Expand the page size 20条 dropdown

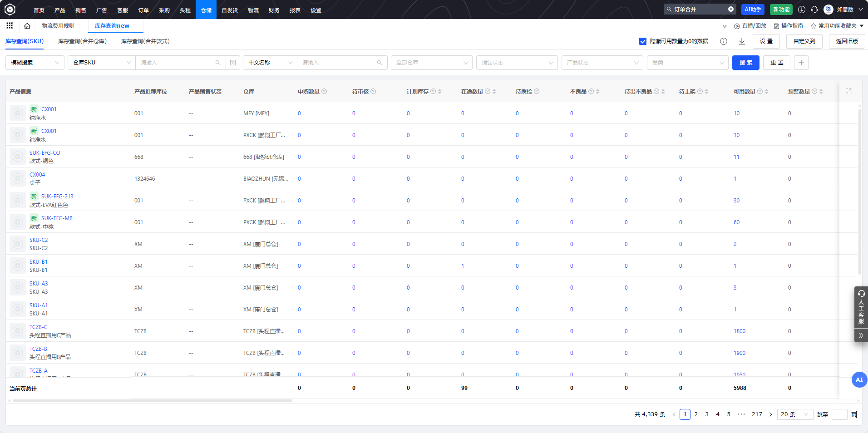[x=794, y=414]
